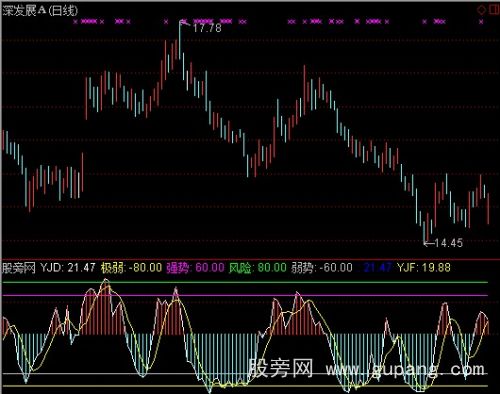The width and height of the screenshot is (500, 394).
Task: Select the magenta 强势 60 level line
Action: click(245, 295)
